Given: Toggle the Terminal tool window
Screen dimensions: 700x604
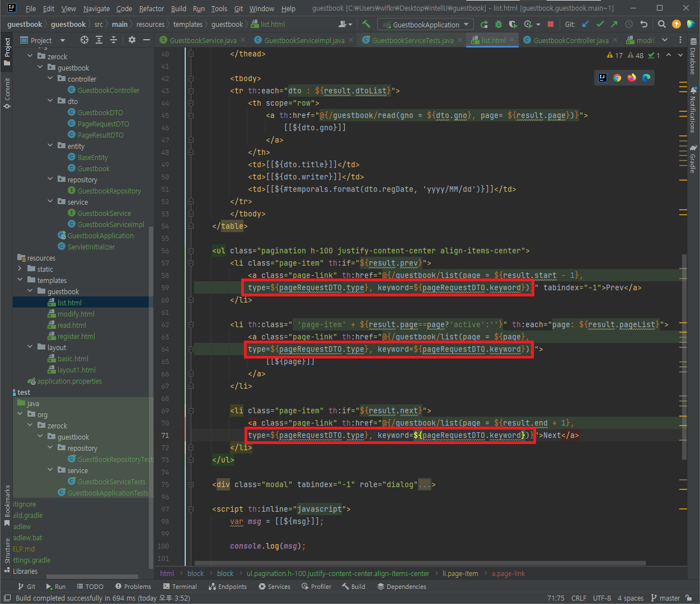Looking at the screenshot, I should point(180,587).
